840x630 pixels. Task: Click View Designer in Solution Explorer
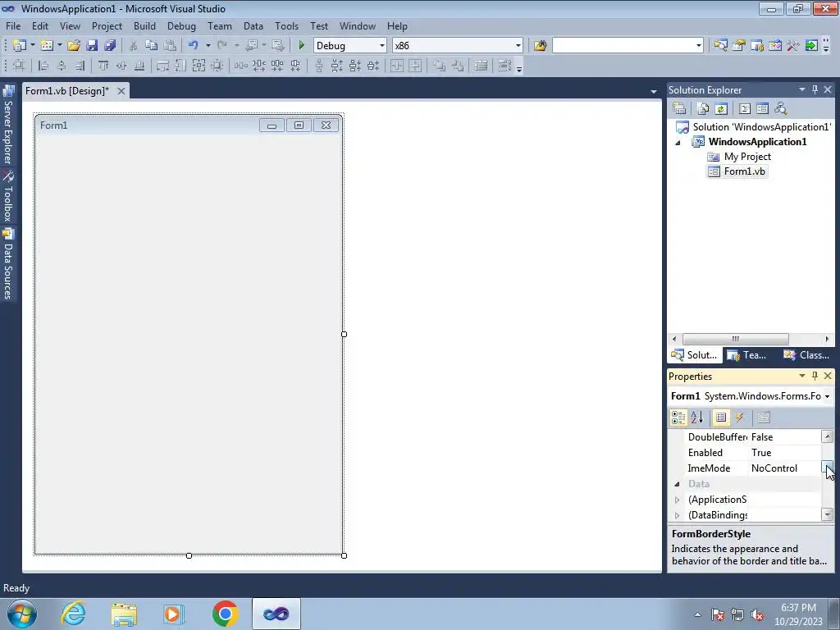click(762, 109)
